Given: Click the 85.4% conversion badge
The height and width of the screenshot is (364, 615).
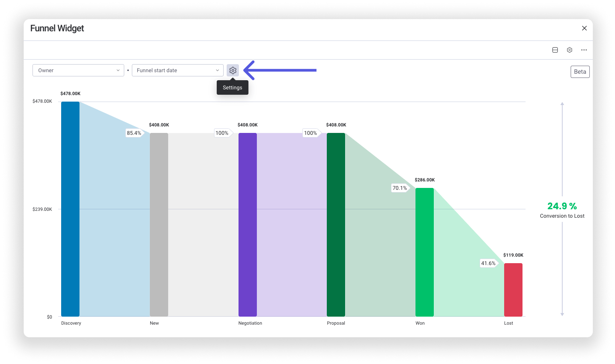Looking at the screenshot, I should 134,133.
